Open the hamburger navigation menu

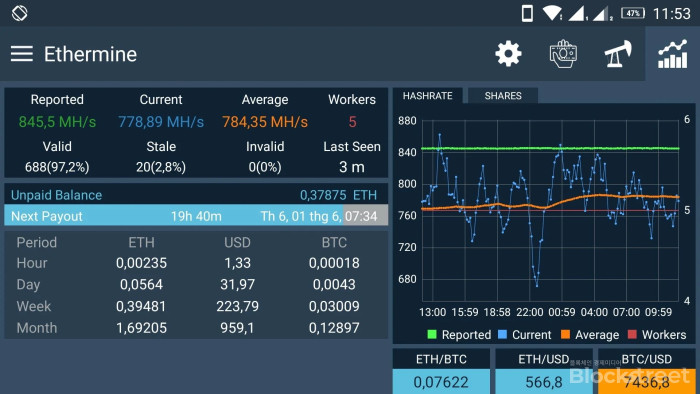pos(22,54)
